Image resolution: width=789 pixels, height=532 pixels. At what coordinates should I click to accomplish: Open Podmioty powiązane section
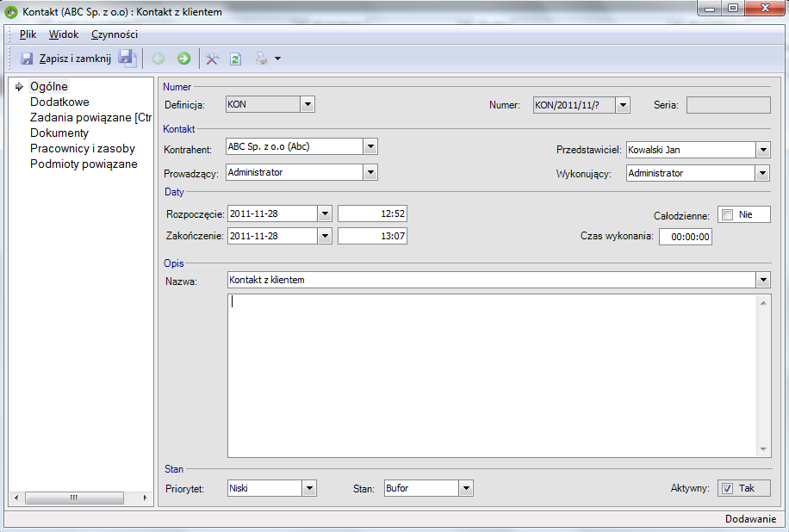[84, 164]
